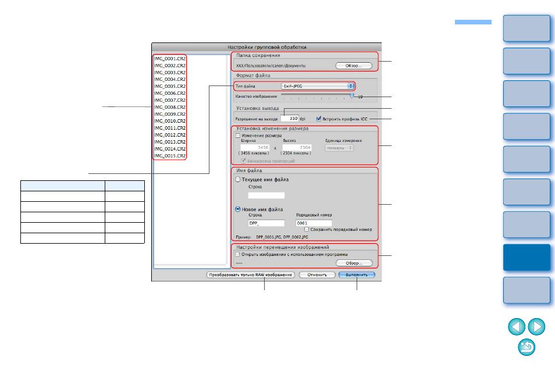Screen dimensions: 555x392
Task: Click the Ширина field showing 3456
Action: [x=255, y=147]
